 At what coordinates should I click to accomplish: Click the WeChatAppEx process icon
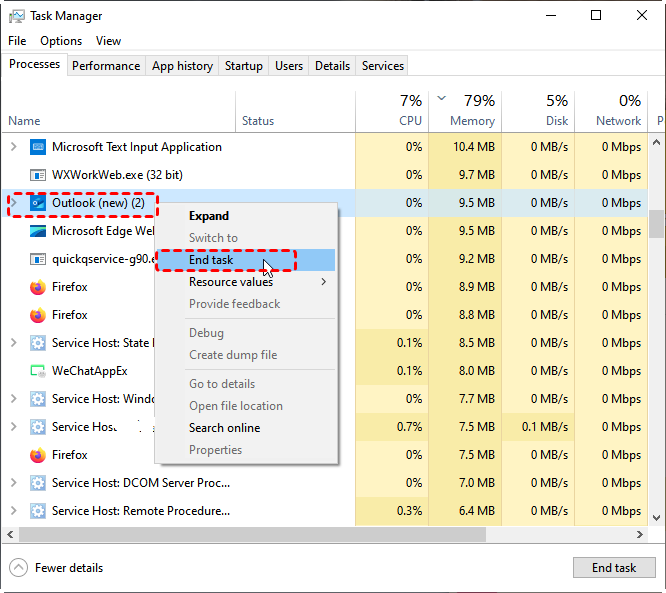click(x=38, y=371)
